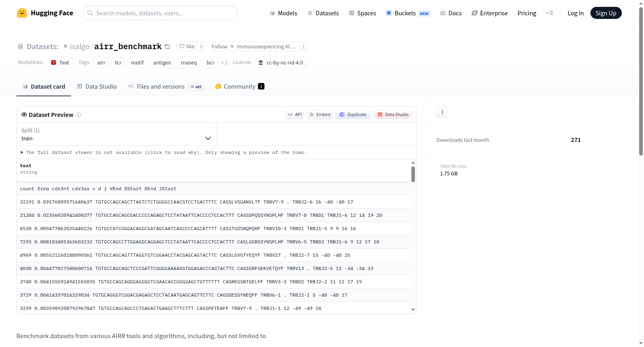Viewport: 644px width, 347px height.
Task: Open the Docs nav item
Action: pos(451,13)
